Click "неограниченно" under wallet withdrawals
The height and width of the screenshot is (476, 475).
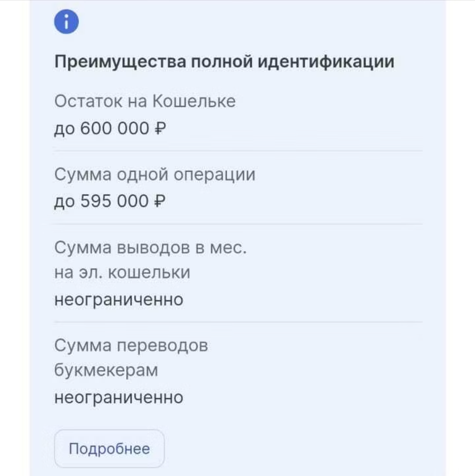[x=119, y=299]
